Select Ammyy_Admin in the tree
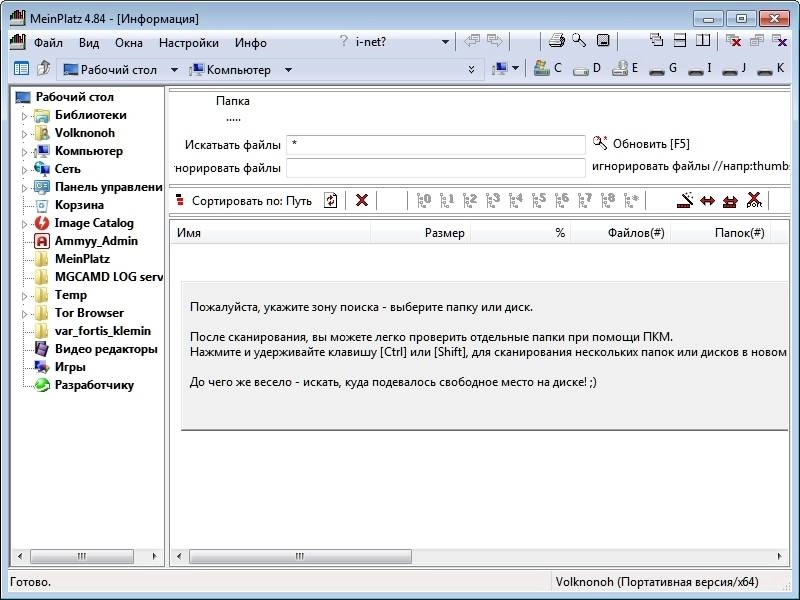800x600 pixels. point(96,241)
